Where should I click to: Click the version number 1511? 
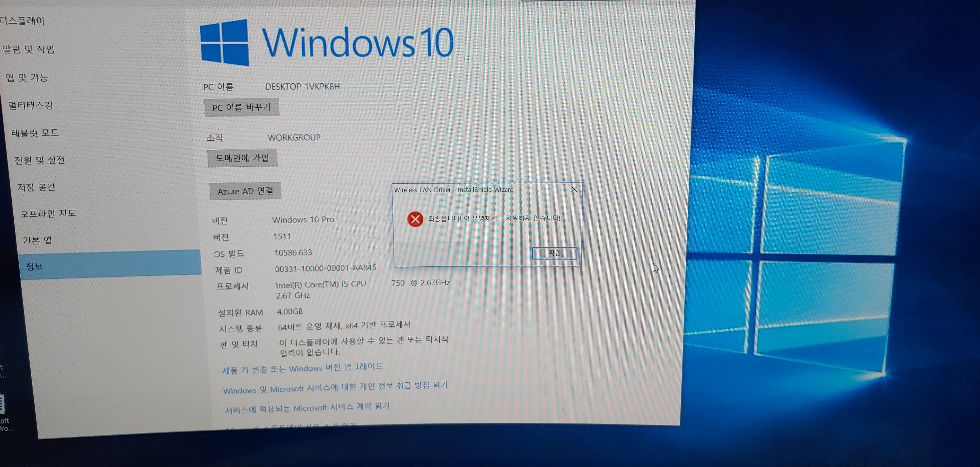coord(282,236)
